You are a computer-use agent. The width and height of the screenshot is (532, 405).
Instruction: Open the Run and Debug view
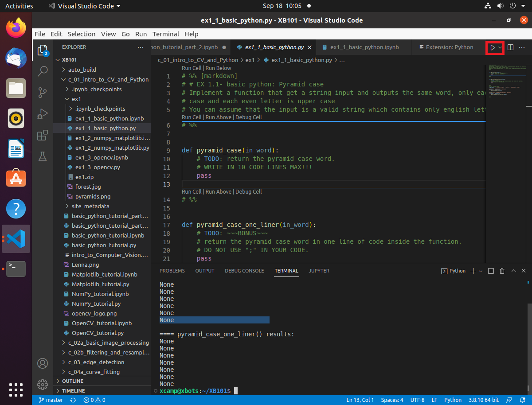43,114
